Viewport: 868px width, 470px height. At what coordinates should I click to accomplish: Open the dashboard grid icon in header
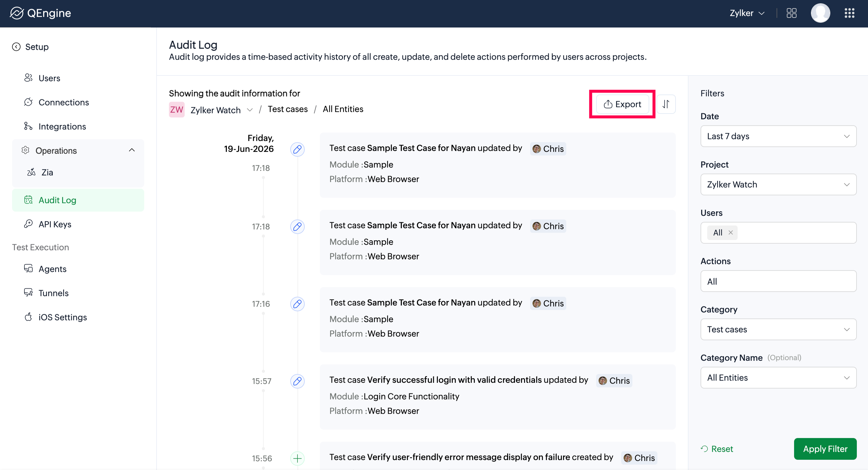point(791,13)
